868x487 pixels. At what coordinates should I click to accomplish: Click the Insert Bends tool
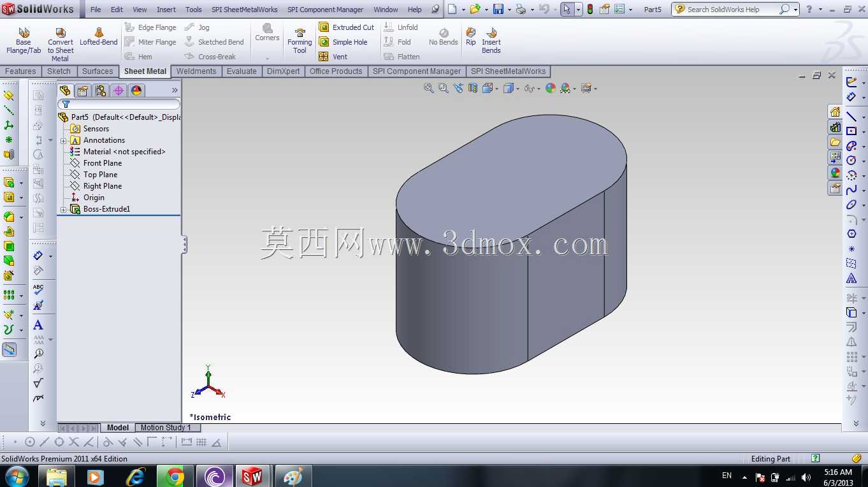491,41
